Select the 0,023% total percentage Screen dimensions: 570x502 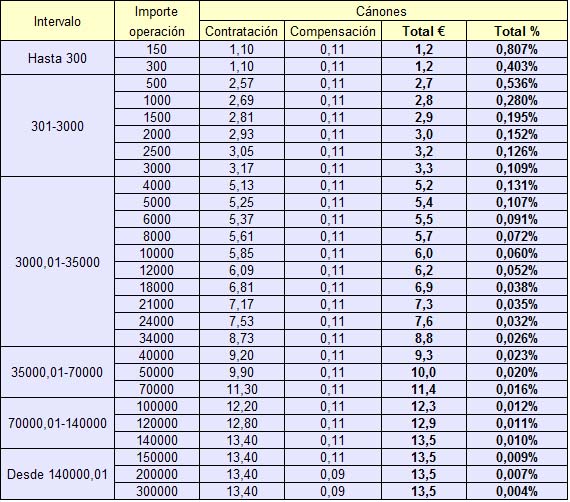(517, 355)
